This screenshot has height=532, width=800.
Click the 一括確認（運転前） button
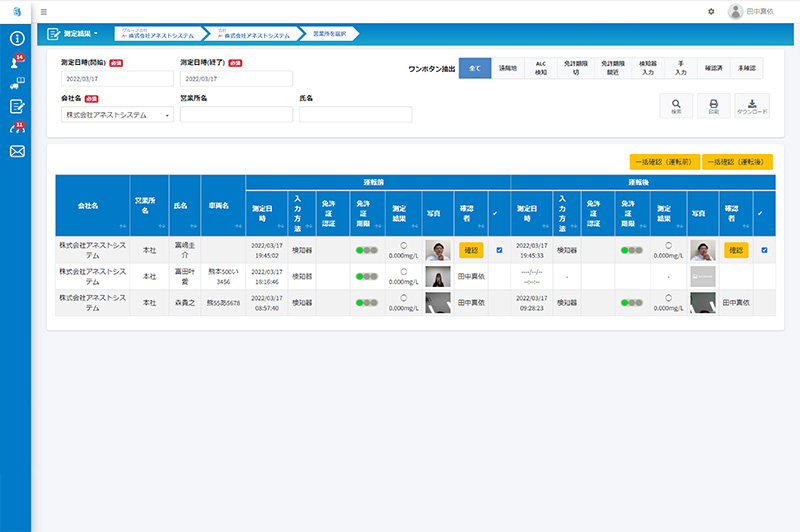pos(664,161)
